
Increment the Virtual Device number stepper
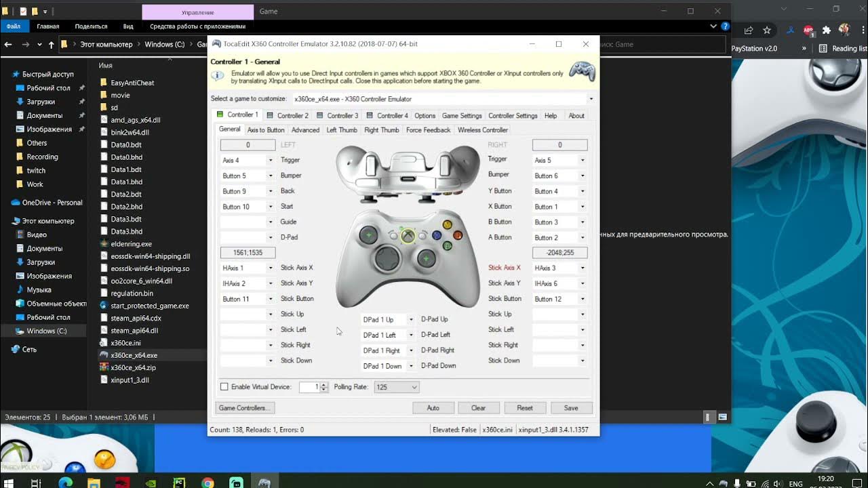[x=324, y=385]
